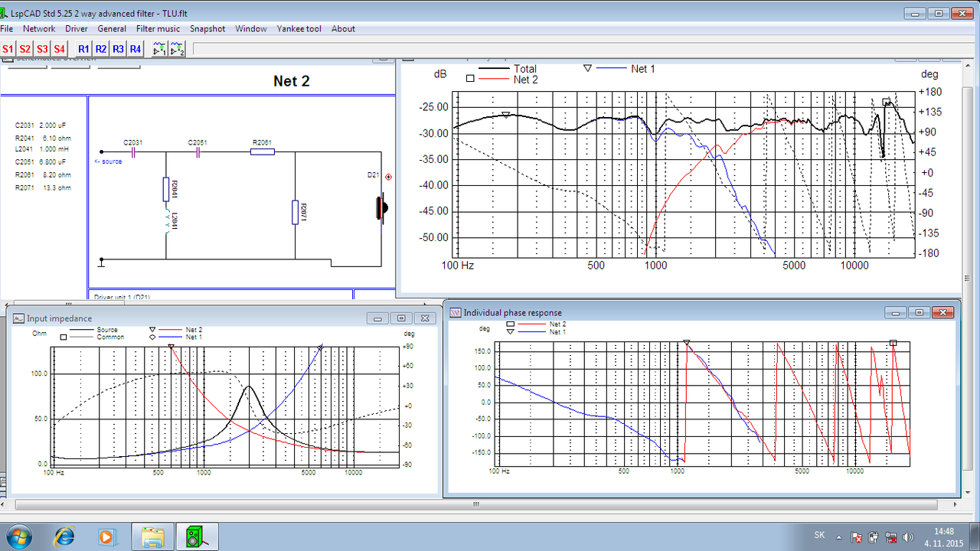
Task: Open the Filter music menu
Action: [x=158, y=29]
